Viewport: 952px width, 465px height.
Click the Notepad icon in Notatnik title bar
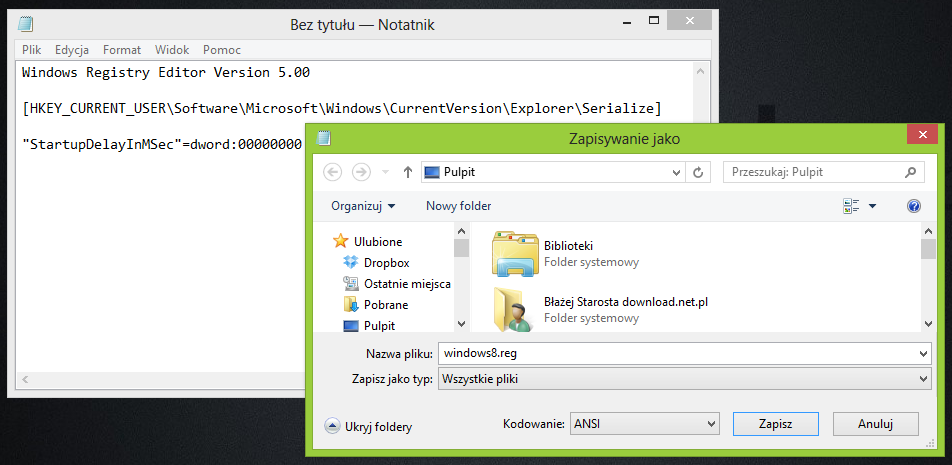point(25,24)
